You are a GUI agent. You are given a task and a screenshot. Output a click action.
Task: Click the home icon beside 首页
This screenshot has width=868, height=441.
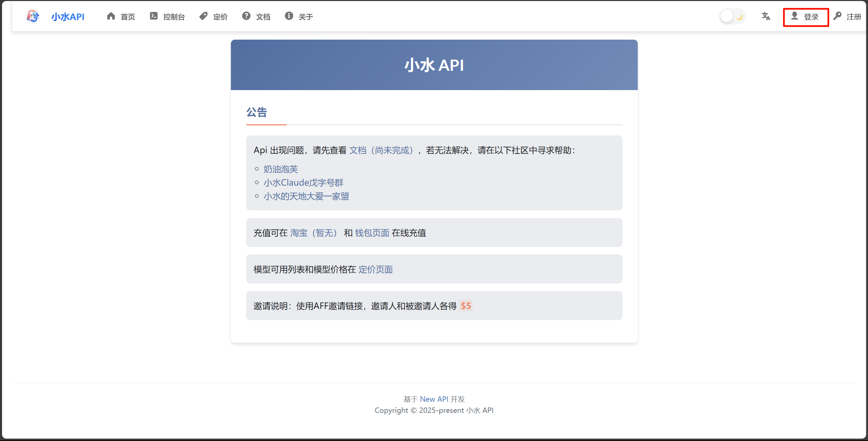click(x=111, y=16)
